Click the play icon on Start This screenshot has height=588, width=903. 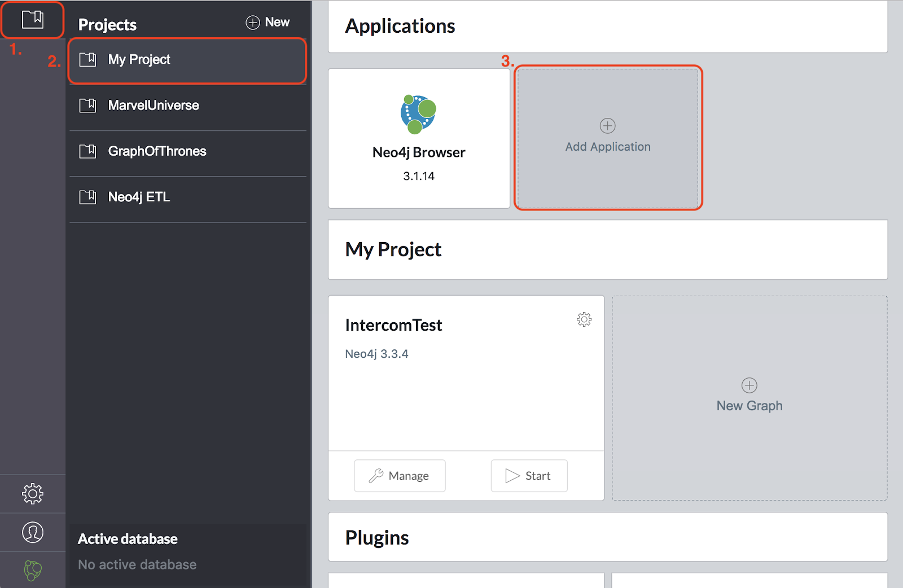512,476
